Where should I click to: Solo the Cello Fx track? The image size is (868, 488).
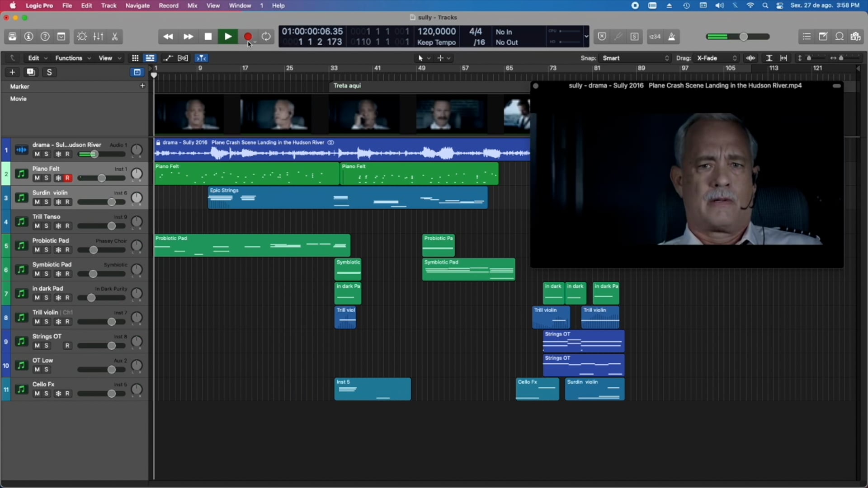tap(47, 394)
